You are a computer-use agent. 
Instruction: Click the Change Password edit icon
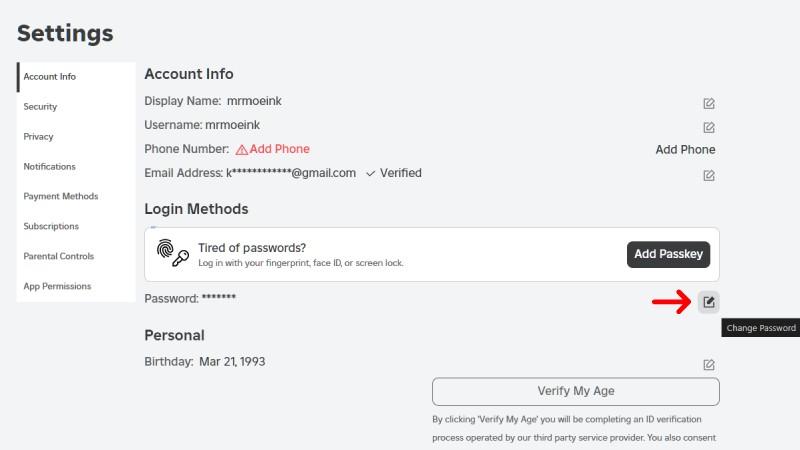click(x=709, y=301)
